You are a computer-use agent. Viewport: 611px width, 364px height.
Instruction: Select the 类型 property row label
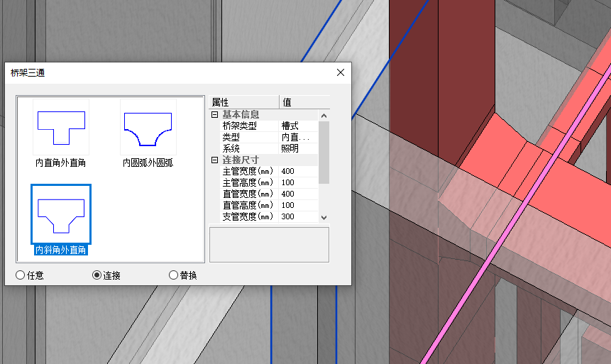(x=231, y=137)
